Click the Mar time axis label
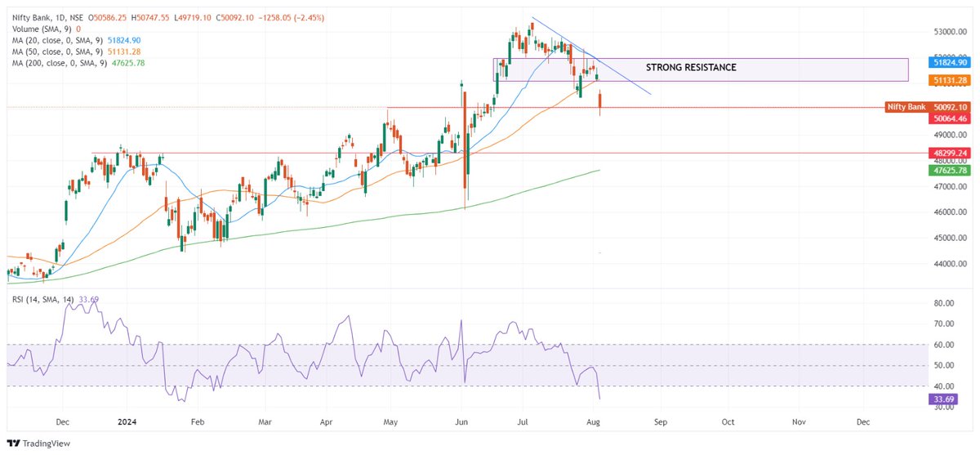This screenshot has height=455, width=980. pos(265,424)
